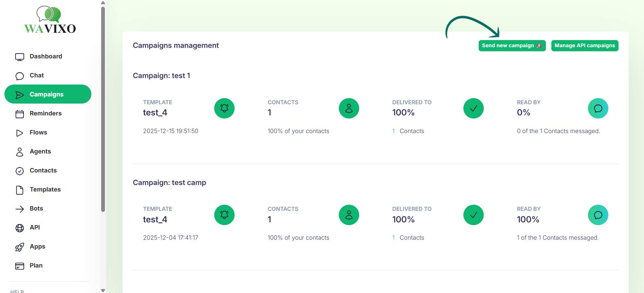
Task: Click the chat bubble icon in test 1 read card
Action: click(598, 108)
